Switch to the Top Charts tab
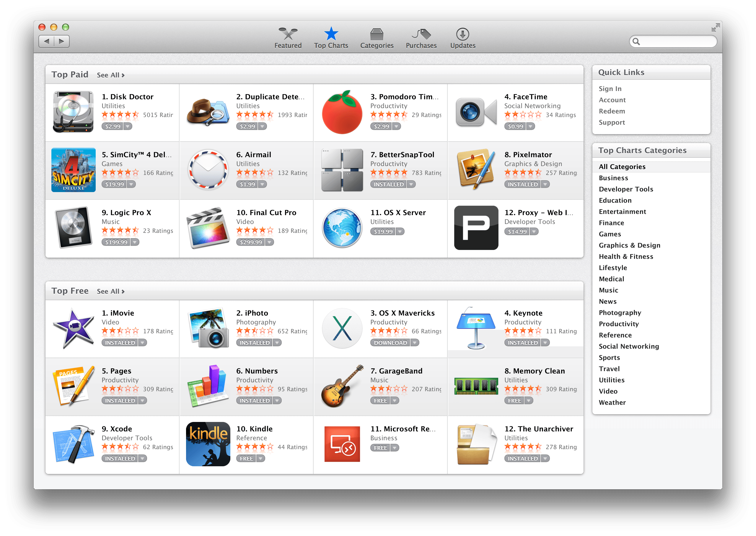This screenshot has height=536, width=756. [x=331, y=38]
